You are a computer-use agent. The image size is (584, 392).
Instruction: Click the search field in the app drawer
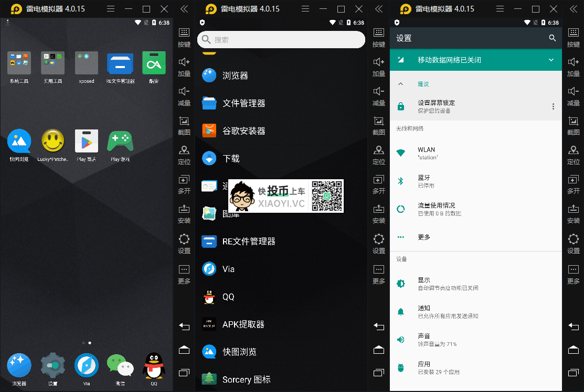(281, 39)
